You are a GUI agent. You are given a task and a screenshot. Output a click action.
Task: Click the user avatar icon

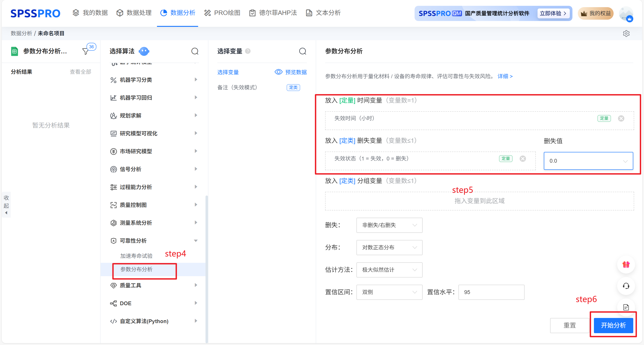pyautogui.click(x=626, y=14)
